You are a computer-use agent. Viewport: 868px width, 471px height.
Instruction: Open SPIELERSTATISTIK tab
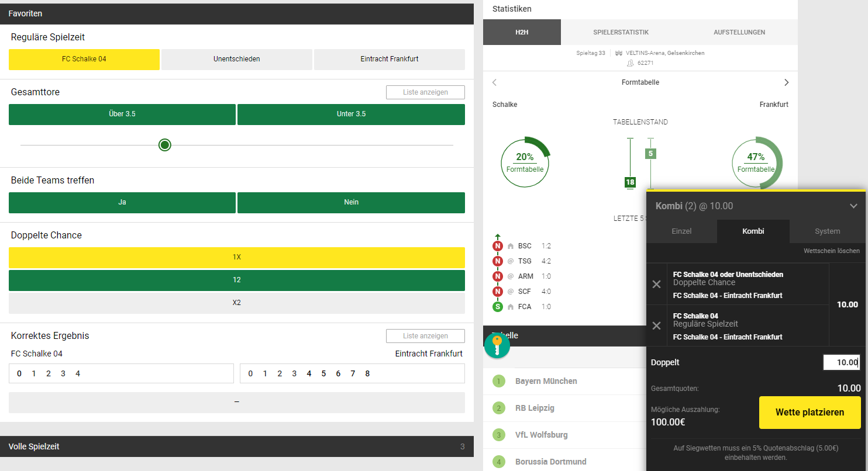[x=621, y=32]
